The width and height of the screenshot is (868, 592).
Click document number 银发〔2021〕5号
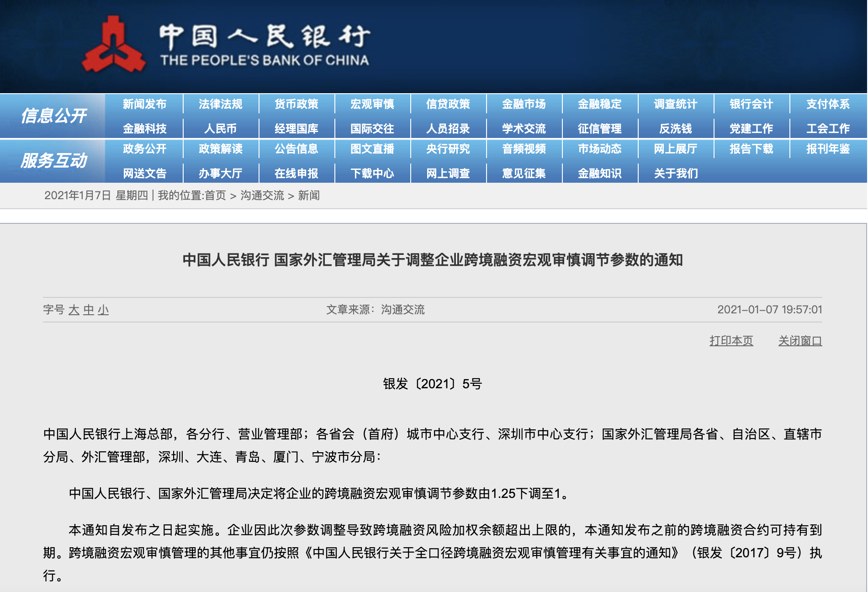[x=432, y=384]
